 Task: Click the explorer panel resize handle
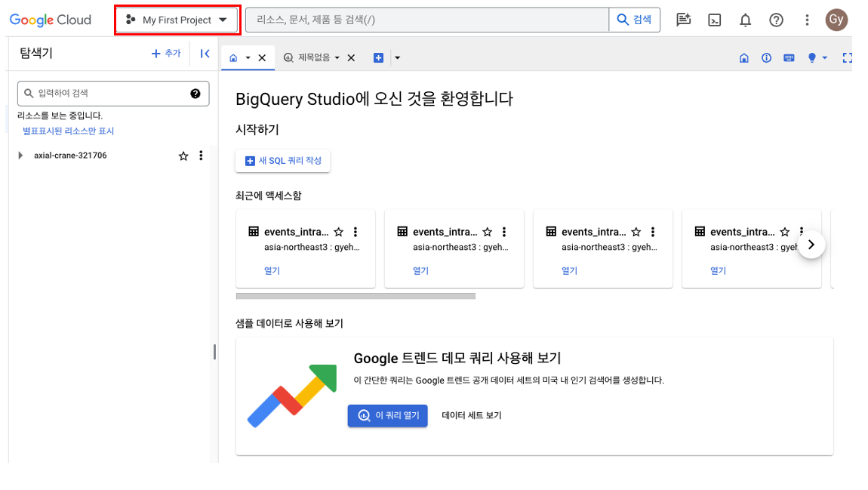[215, 352]
